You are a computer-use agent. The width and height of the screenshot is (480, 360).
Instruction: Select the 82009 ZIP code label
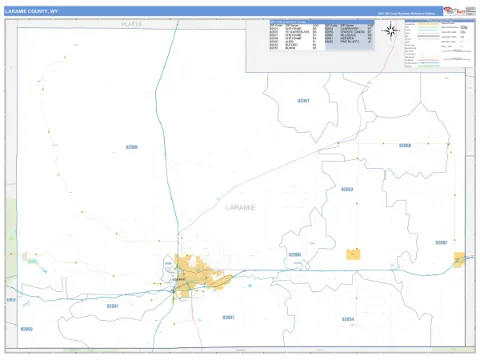coord(132,147)
